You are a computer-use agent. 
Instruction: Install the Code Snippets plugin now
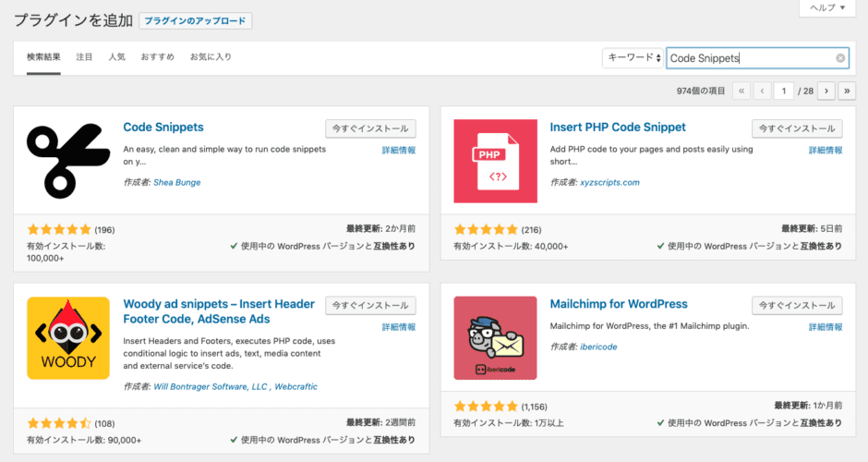tap(370, 128)
